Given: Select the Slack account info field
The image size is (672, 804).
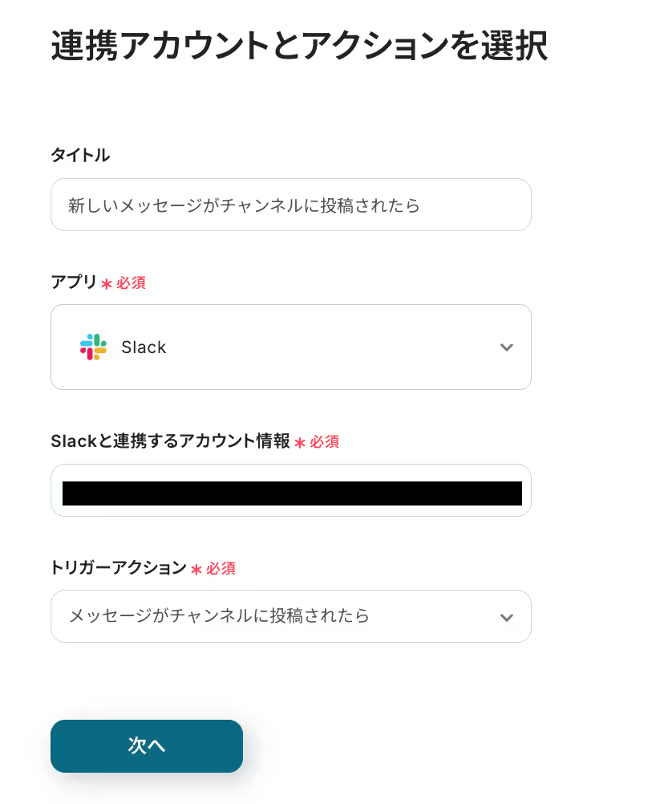Looking at the screenshot, I should pos(290,490).
